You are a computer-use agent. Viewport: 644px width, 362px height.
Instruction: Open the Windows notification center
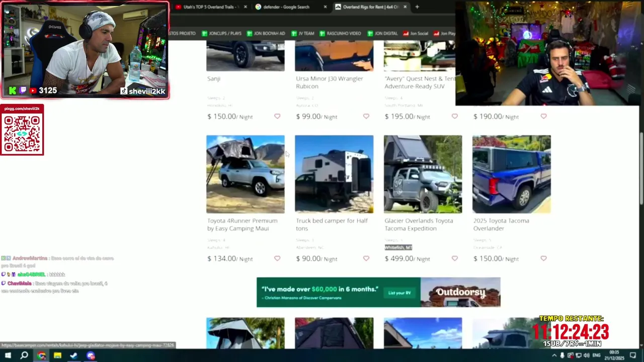click(633, 355)
